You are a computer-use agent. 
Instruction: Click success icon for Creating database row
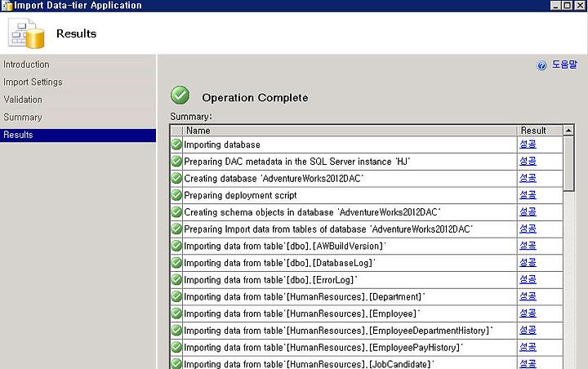pyautogui.click(x=176, y=178)
